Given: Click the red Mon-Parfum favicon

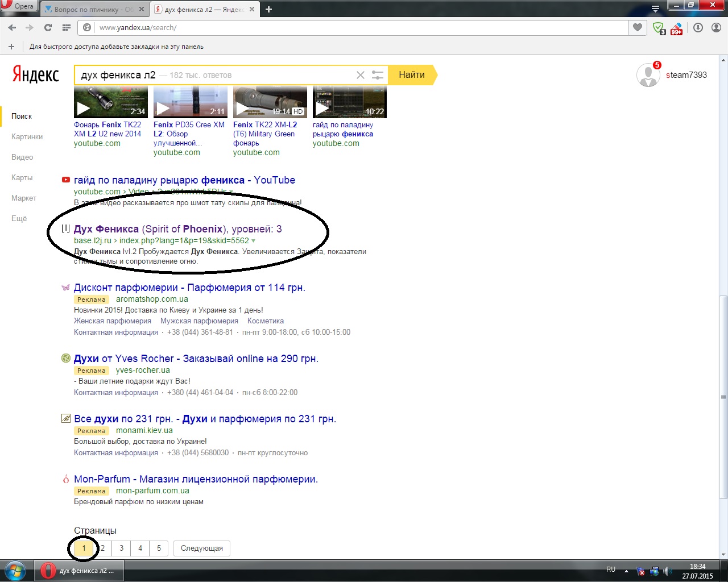Looking at the screenshot, I should 66,479.
